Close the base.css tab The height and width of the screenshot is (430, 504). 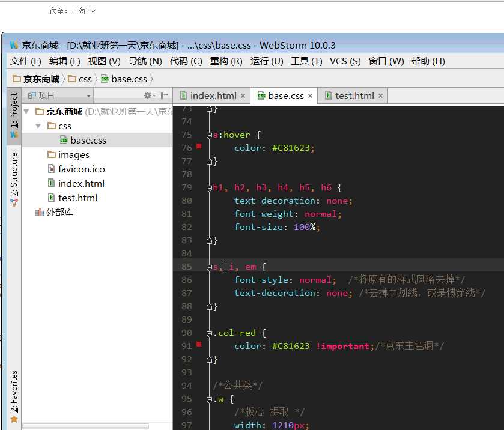click(310, 95)
